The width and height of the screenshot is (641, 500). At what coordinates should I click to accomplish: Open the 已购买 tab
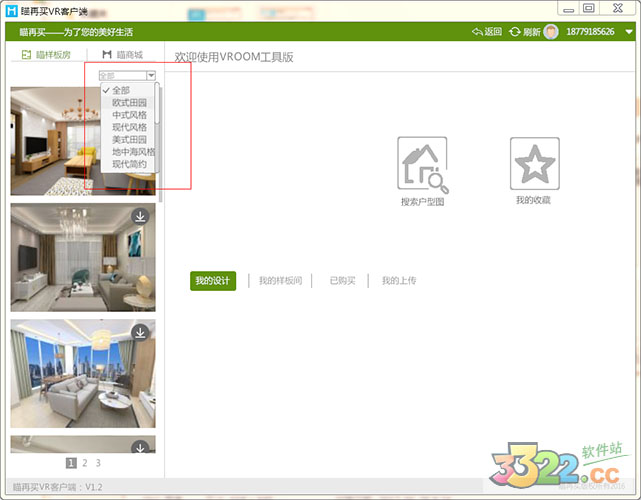[x=343, y=280]
